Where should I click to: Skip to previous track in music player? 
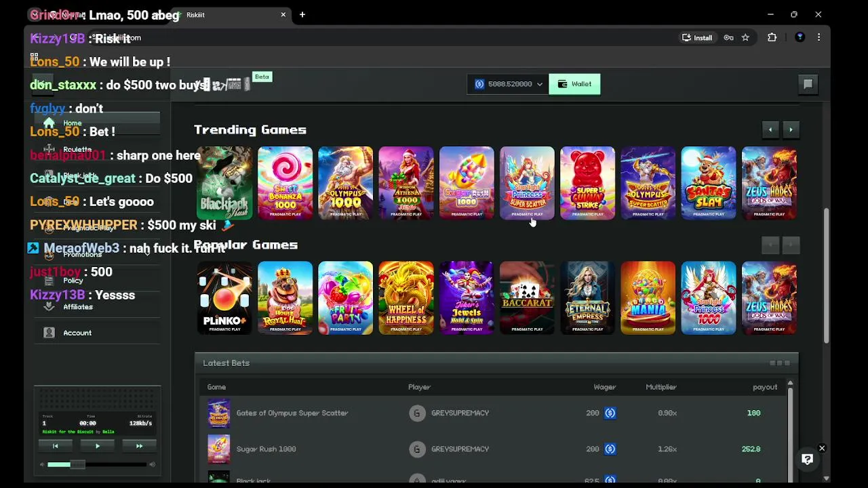coord(56,446)
